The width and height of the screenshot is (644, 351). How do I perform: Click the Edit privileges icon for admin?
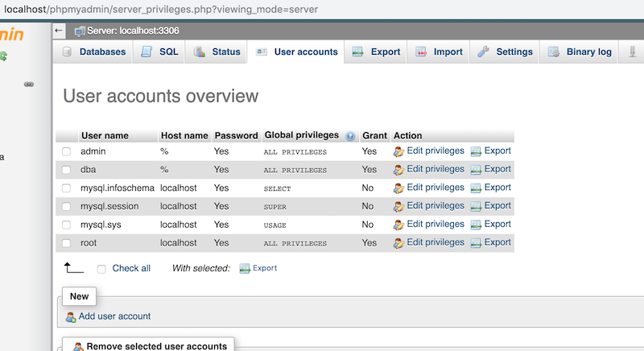[398, 152]
